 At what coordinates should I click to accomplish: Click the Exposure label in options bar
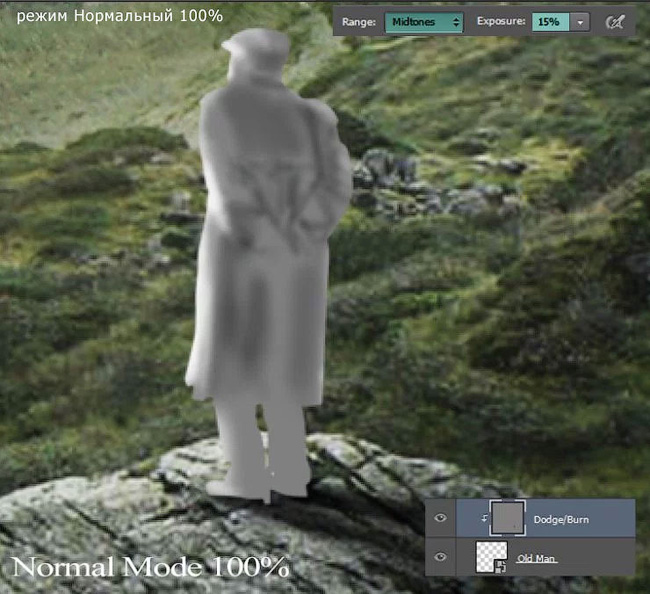(501, 21)
